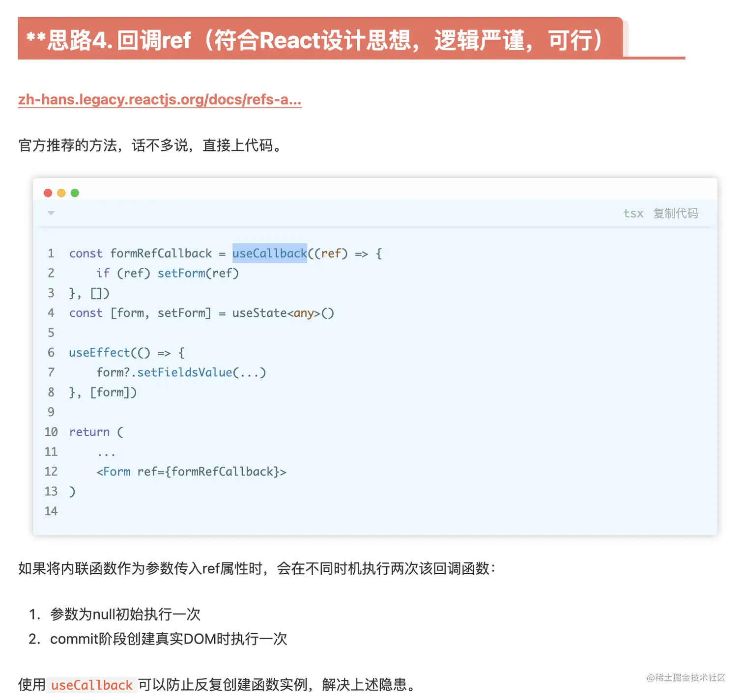Click <Form ref={formRefCallback}> in line 12
743x700 pixels.
tap(192, 472)
